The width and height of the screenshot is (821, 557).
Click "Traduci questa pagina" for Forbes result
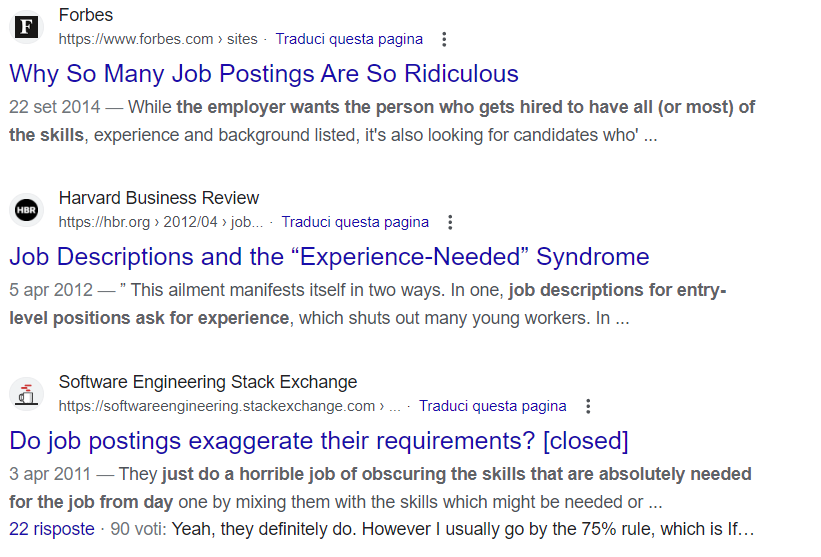coord(349,39)
